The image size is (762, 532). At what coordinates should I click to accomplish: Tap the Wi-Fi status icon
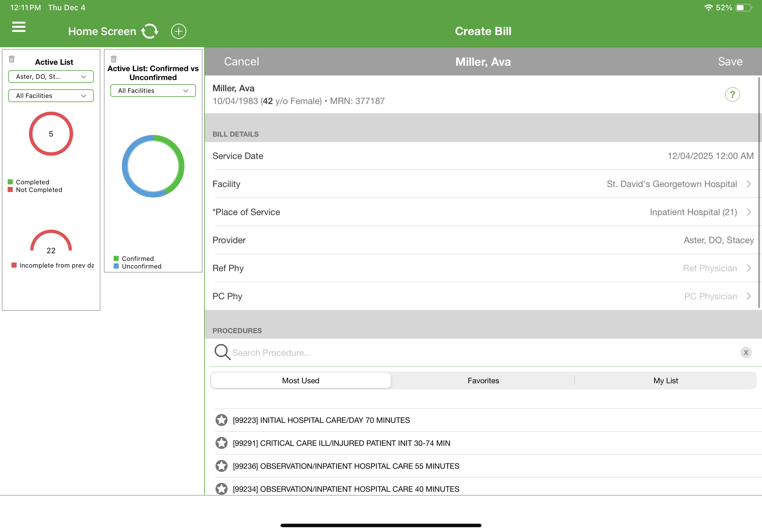708,8
